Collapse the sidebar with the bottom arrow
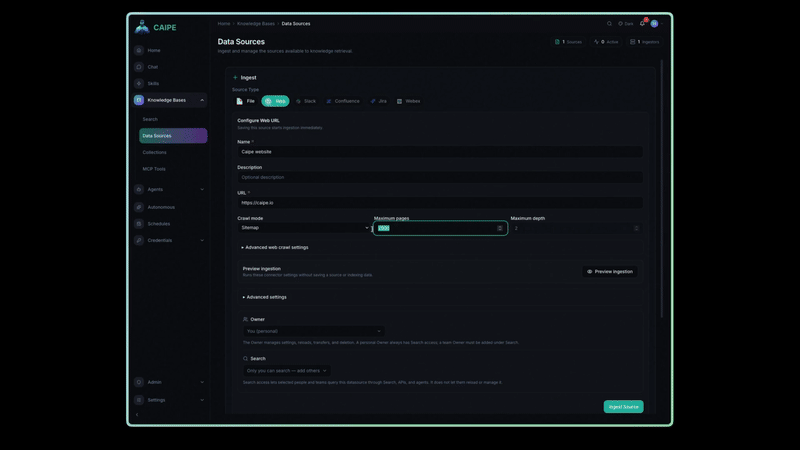The image size is (800, 450). tap(137, 415)
